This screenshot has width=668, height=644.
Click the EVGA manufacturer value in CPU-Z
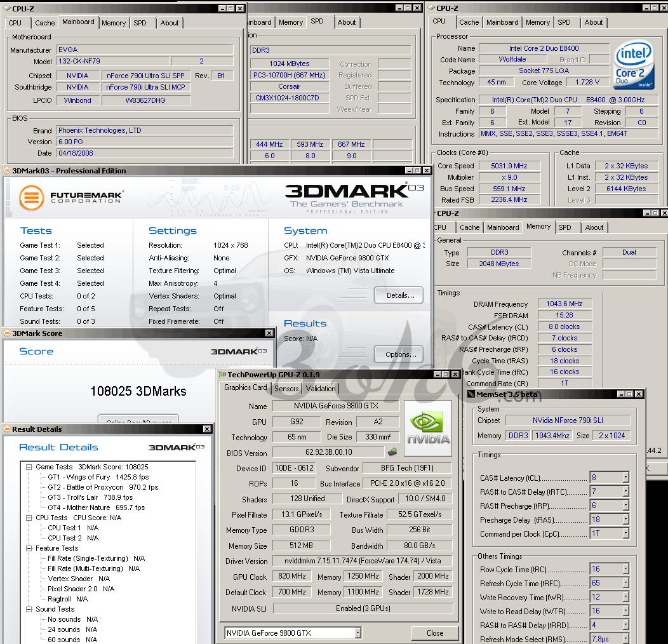click(x=145, y=50)
